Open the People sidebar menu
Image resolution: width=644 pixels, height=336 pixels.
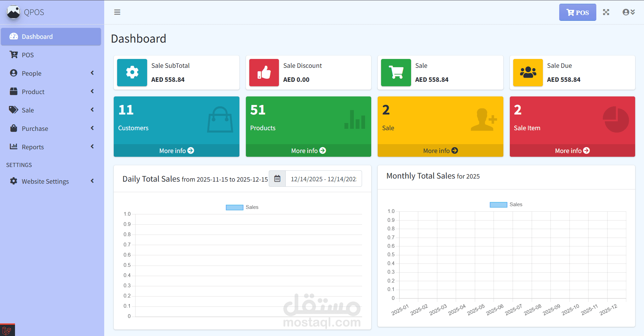click(x=51, y=73)
